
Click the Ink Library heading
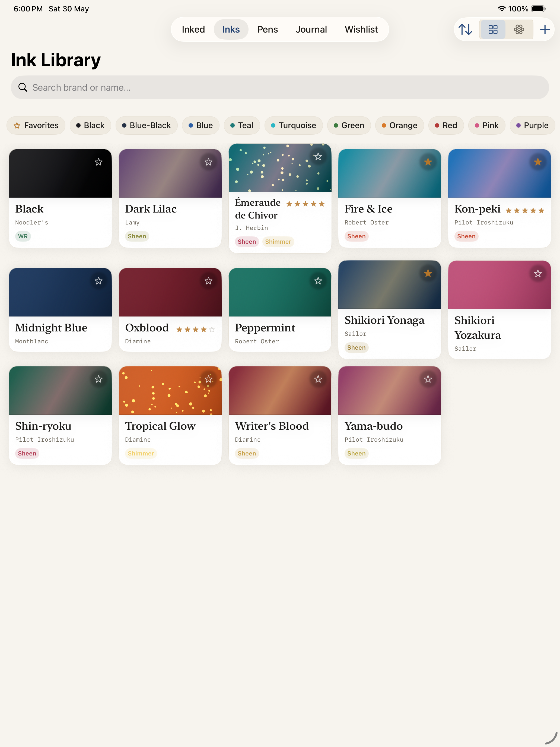pos(56,60)
